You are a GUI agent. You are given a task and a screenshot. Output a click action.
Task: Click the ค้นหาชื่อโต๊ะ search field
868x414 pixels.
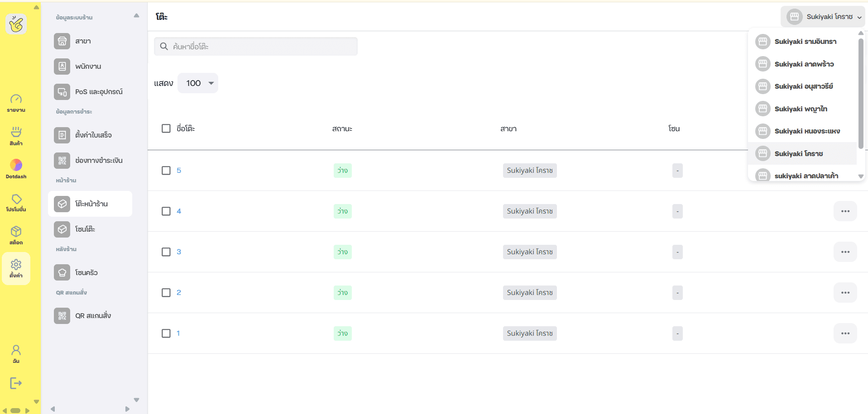pyautogui.click(x=256, y=46)
